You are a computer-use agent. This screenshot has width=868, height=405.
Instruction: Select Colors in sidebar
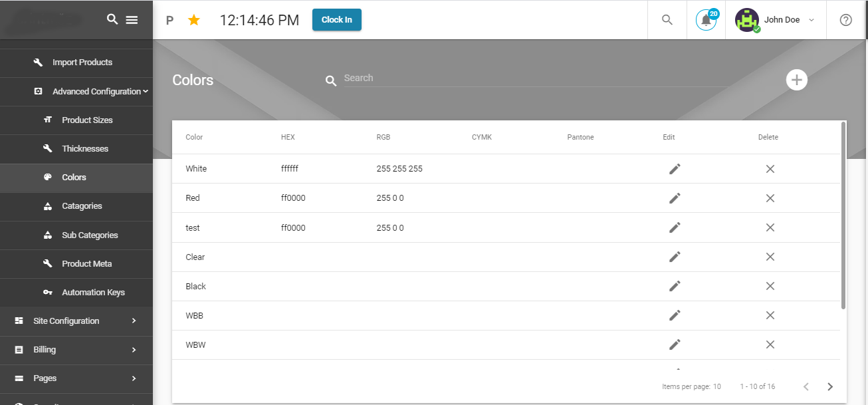(x=76, y=178)
